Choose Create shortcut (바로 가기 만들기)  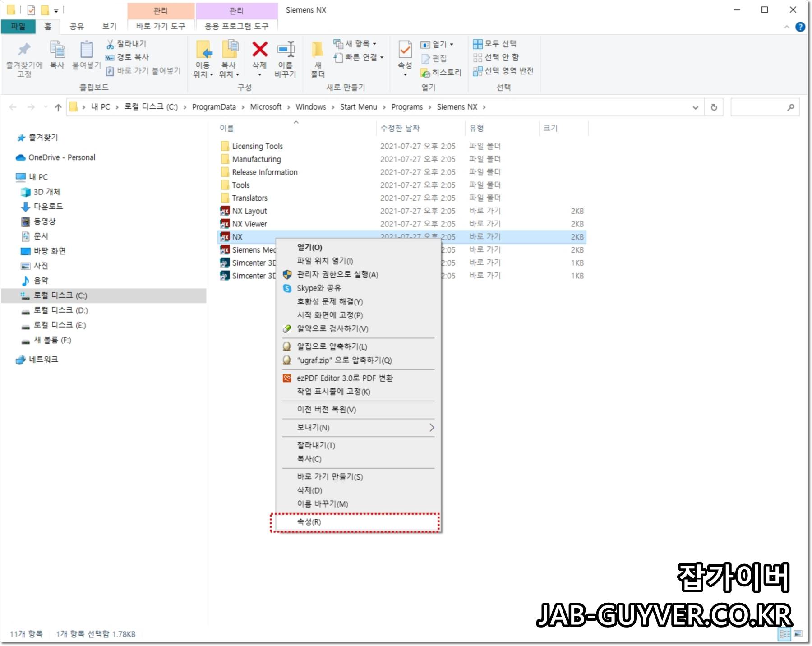click(358, 477)
